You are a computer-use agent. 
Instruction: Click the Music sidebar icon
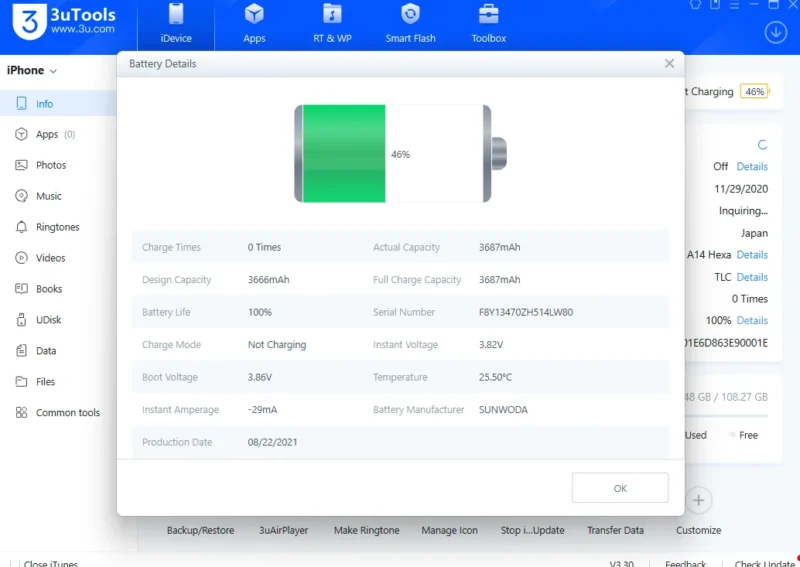21,196
